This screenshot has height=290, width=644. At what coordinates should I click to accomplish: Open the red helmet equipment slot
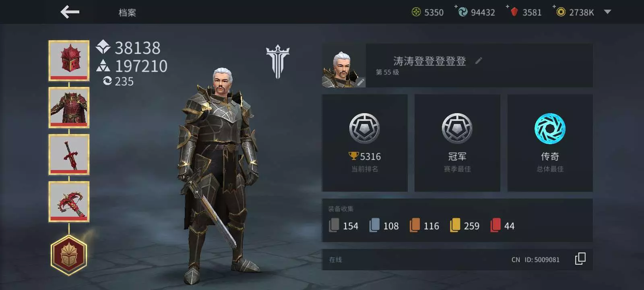pyautogui.click(x=69, y=61)
